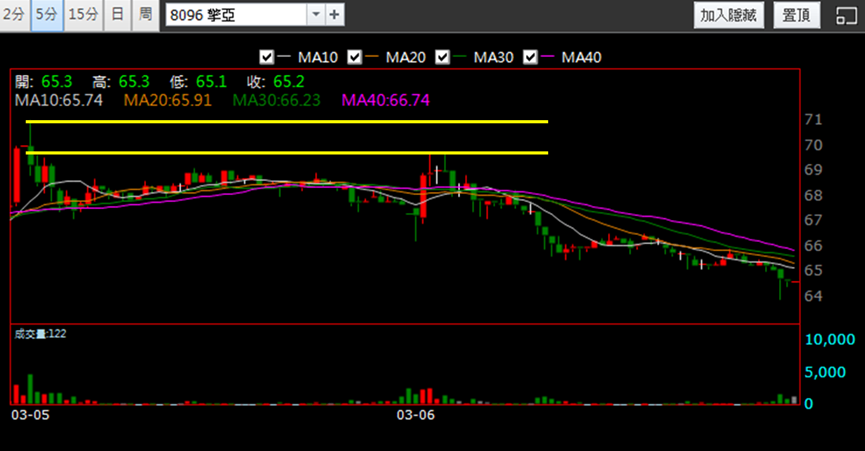The height and width of the screenshot is (451, 865).
Task: Open the 周 weekly chart tab
Action: click(146, 15)
